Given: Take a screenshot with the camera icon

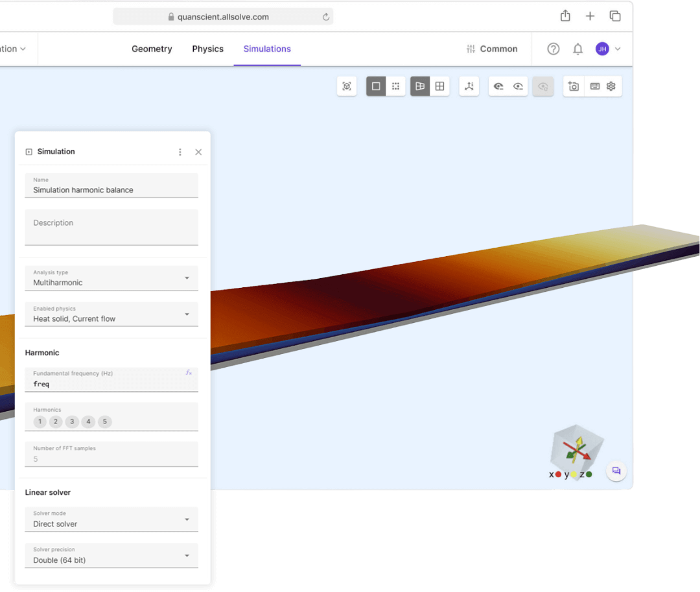Looking at the screenshot, I should click(573, 86).
